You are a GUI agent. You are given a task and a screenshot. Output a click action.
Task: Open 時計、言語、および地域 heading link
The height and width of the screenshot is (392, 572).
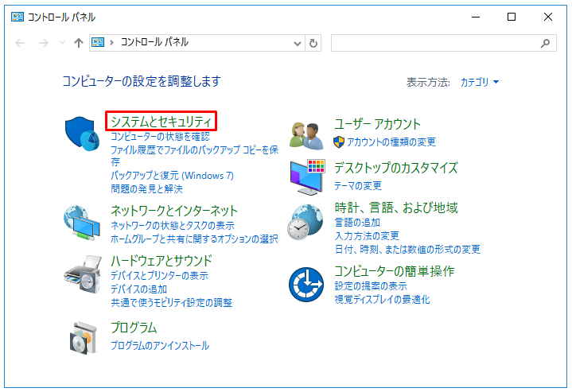coord(396,207)
